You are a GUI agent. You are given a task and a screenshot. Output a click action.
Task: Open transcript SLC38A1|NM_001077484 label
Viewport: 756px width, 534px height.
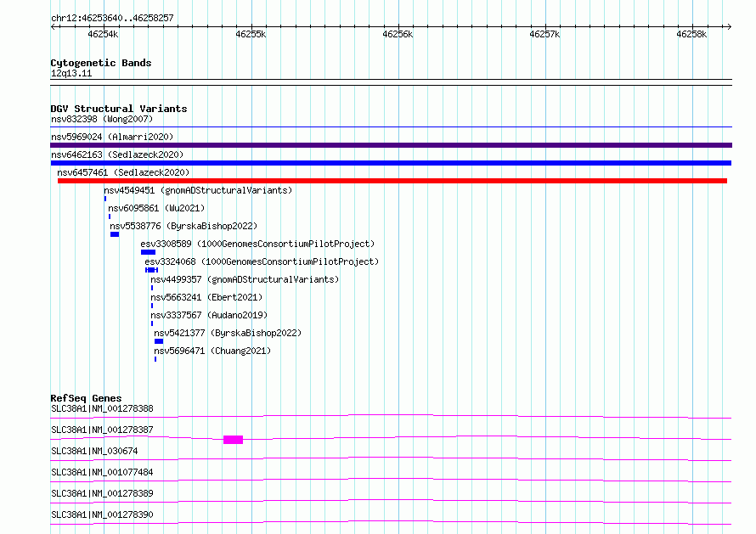[102, 472]
